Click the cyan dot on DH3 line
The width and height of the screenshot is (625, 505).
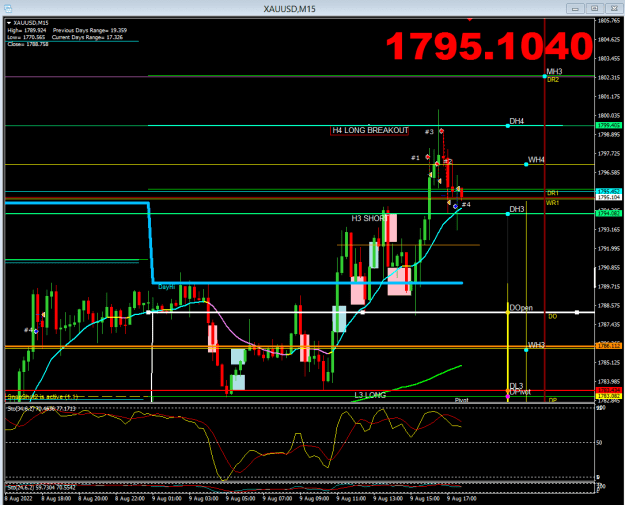point(508,214)
